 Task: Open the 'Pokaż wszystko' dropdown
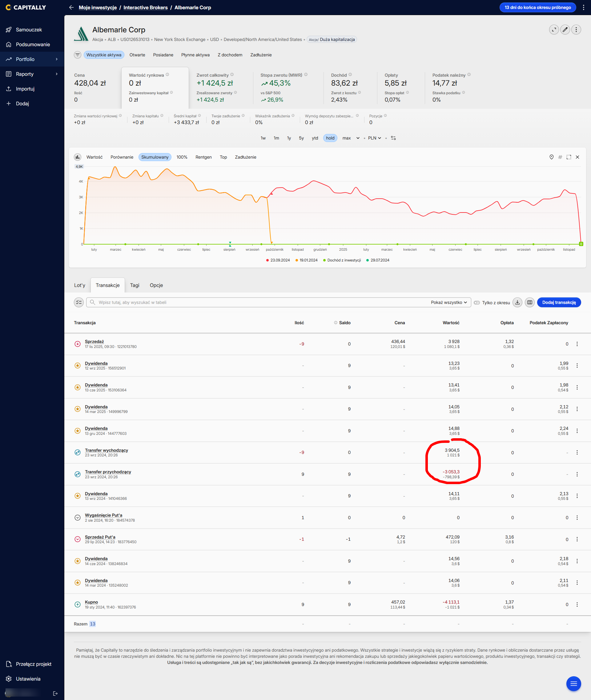448,302
